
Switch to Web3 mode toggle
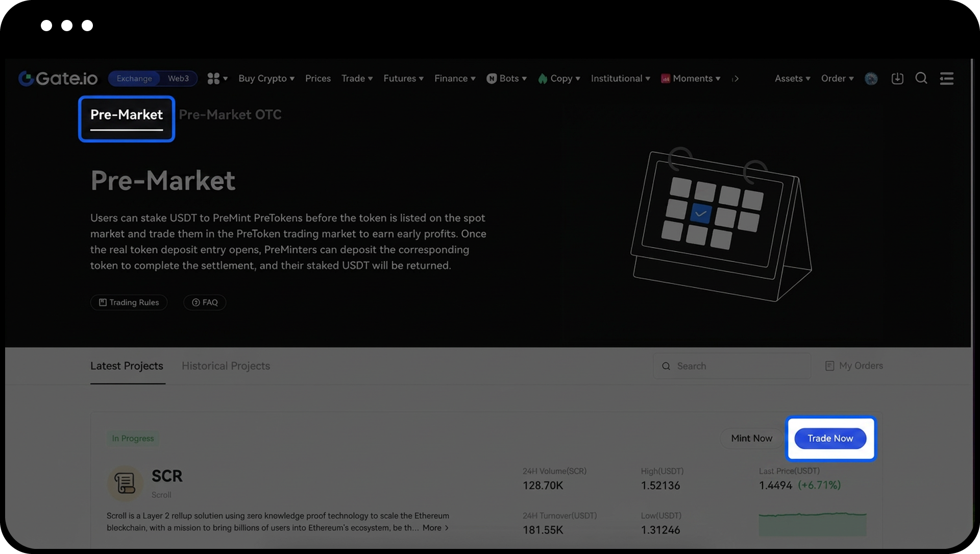click(x=178, y=78)
